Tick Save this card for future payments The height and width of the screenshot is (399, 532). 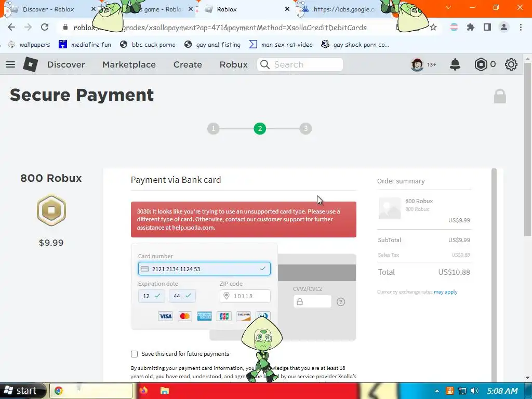135,354
